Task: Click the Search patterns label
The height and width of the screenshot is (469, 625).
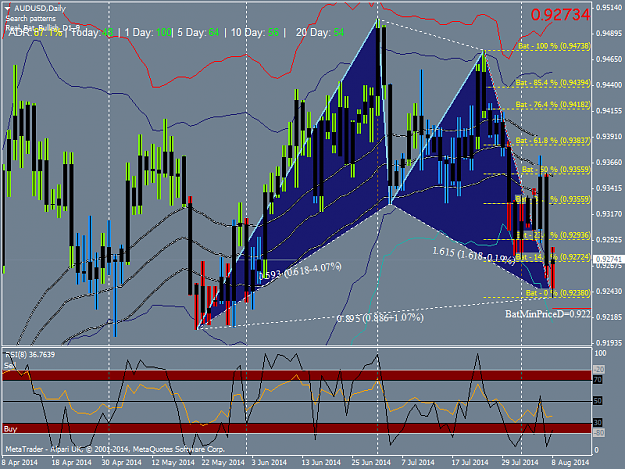Action: coord(31,18)
